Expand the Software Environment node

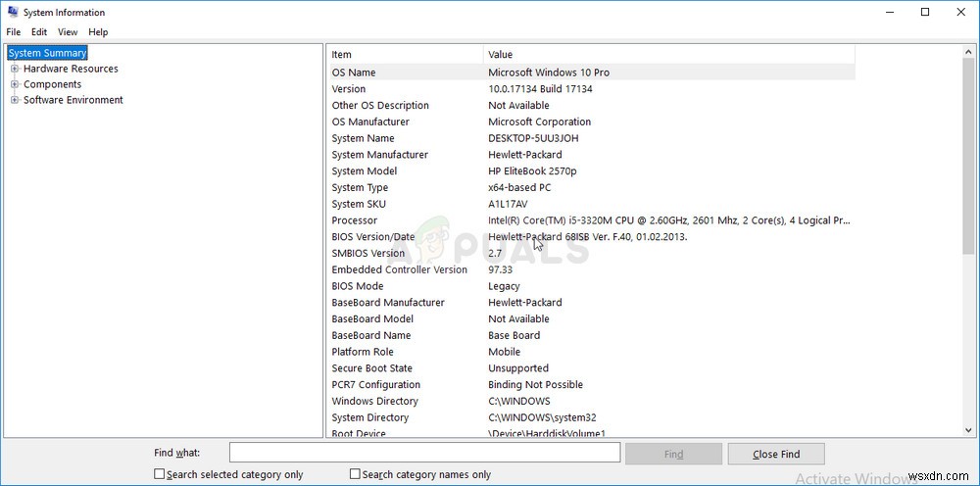[15, 100]
